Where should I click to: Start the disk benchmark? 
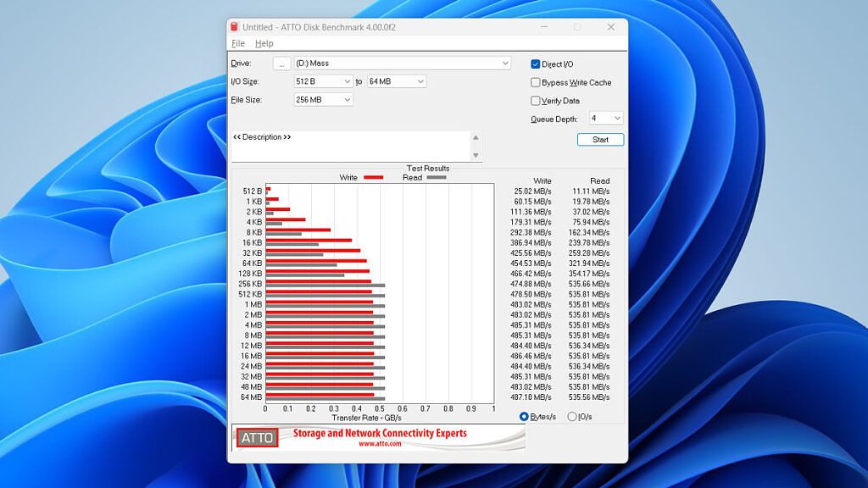pyautogui.click(x=601, y=140)
